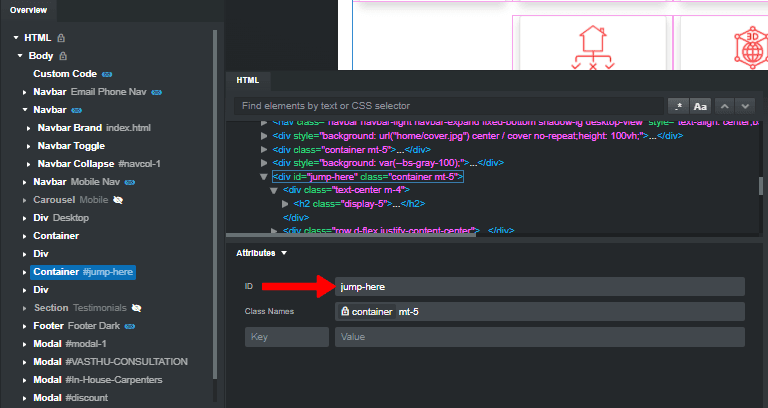Click the lock icon next to HTML
The width and height of the screenshot is (768, 408).
63,38
